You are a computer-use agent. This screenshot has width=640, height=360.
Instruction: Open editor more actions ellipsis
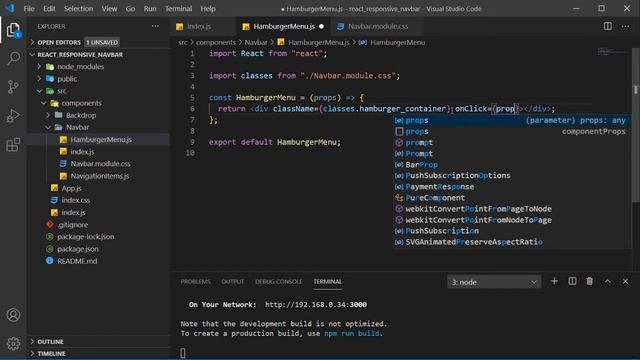click(x=625, y=26)
